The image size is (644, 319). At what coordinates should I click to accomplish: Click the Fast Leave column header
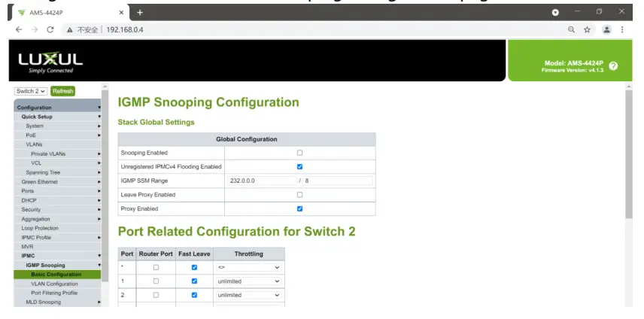(x=194, y=254)
